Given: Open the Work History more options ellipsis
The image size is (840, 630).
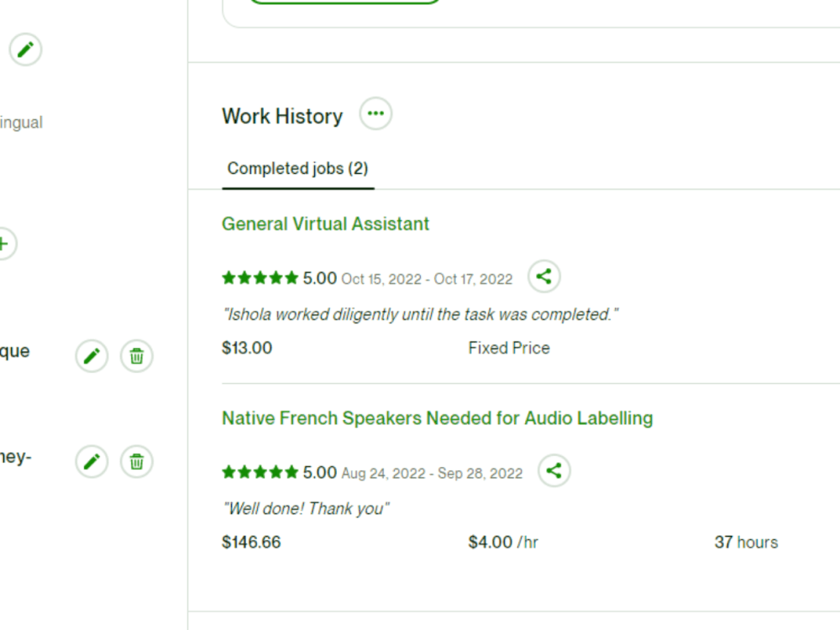Looking at the screenshot, I should coord(375,113).
